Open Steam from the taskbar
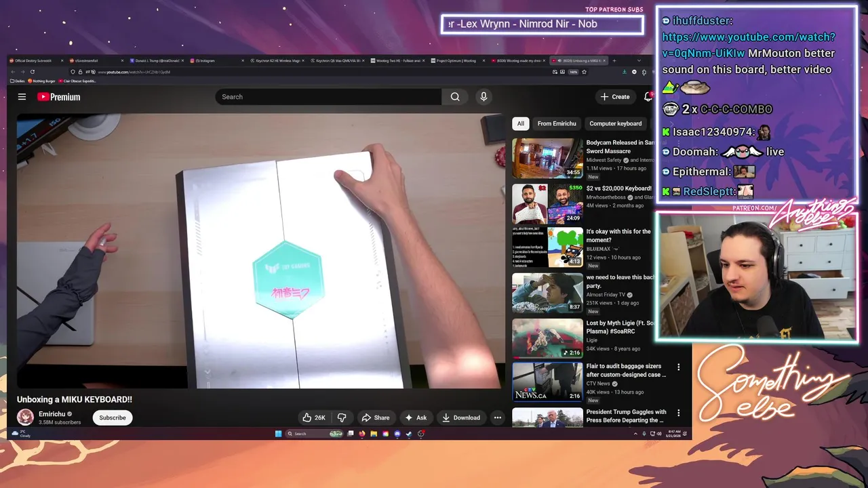This screenshot has height=488, width=868. (x=409, y=434)
